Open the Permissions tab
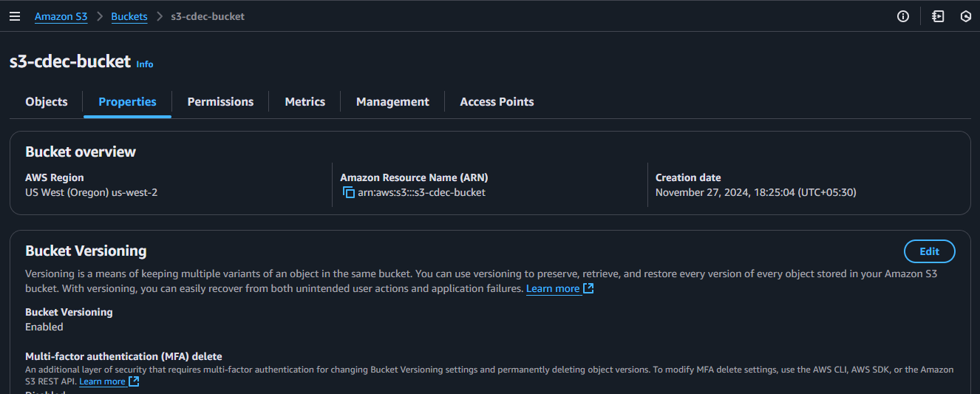 click(220, 102)
